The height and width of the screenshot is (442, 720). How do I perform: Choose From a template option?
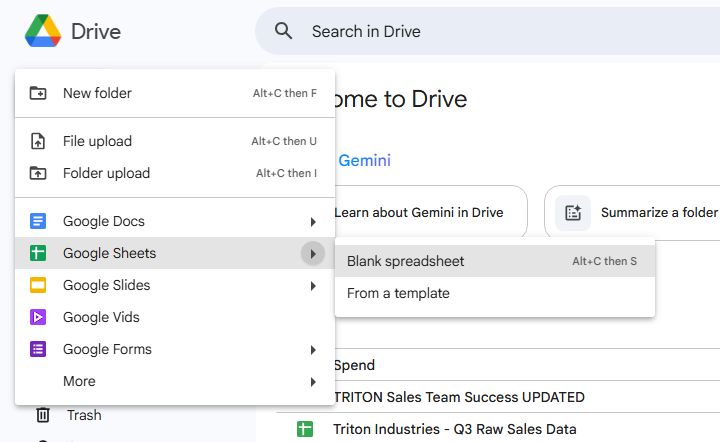click(398, 293)
